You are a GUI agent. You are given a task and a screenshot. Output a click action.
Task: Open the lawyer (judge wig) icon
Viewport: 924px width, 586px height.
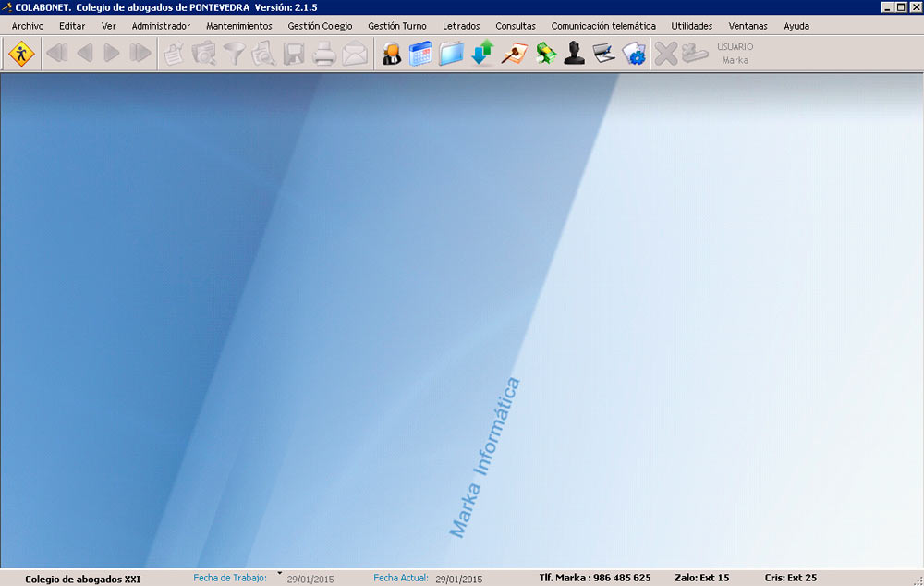point(392,55)
